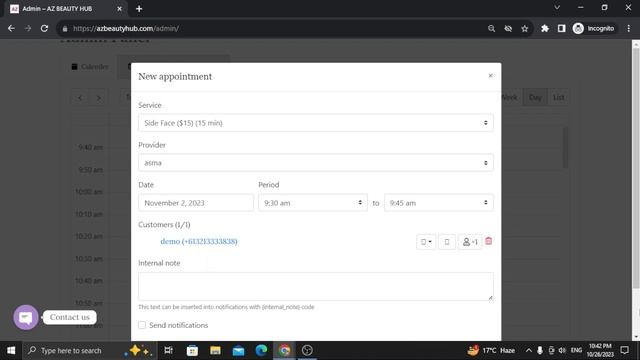Click the zoom magnifier icon in address bar
The image size is (640, 360).
click(x=491, y=29)
